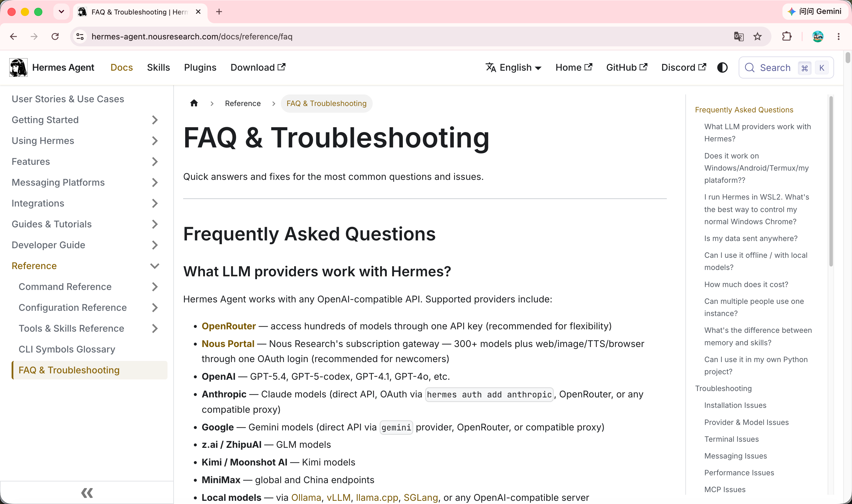
Task: Open the GitHub external link
Action: (627, 67)
